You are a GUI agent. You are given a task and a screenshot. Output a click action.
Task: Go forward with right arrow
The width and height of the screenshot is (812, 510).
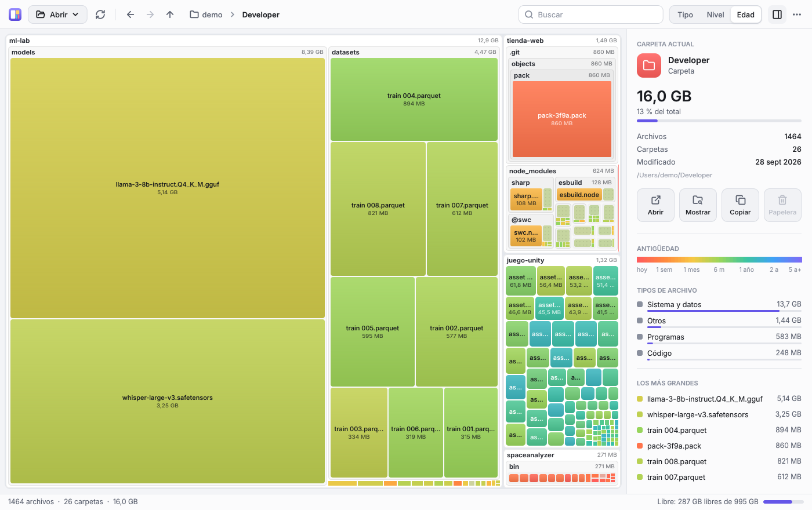150,14
